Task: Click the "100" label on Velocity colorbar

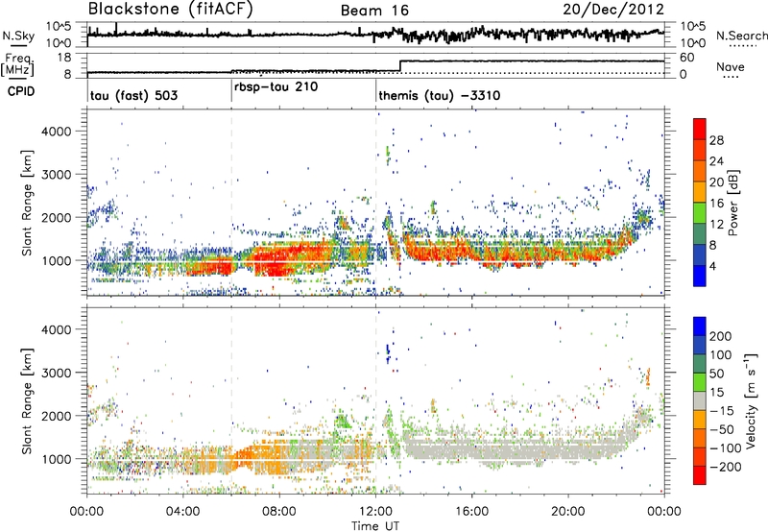Action: click(x=721, y=355)
